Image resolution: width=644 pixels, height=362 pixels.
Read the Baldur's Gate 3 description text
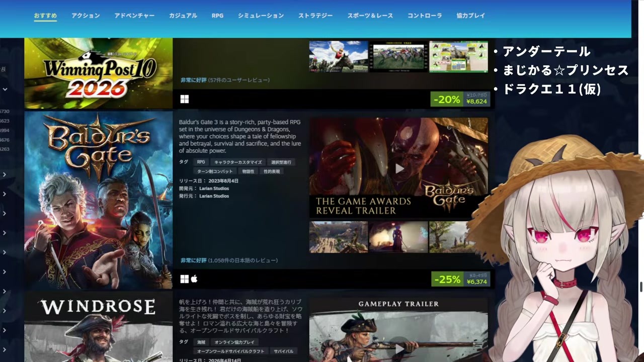(x=240, y=136)
